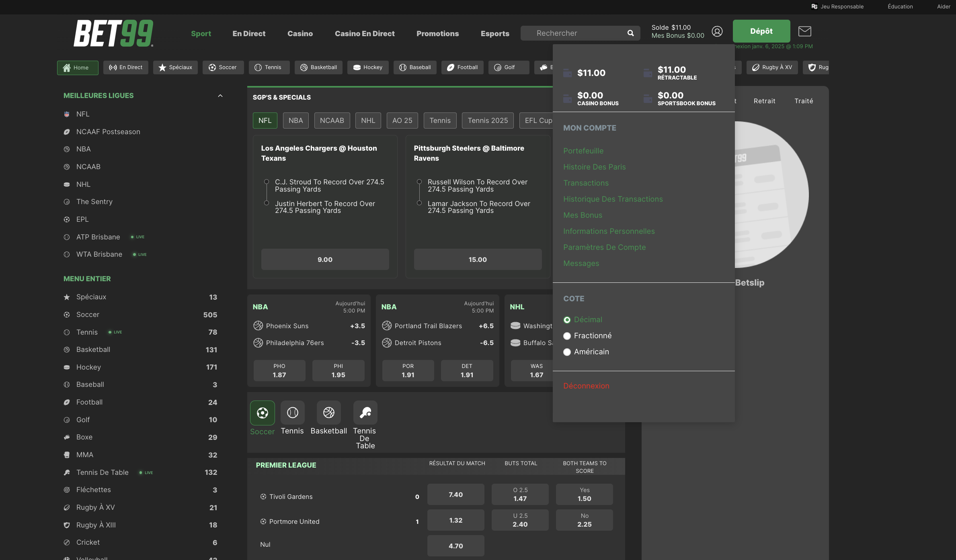Click the Déconnexion logout link
The width and height of the screenshot is (956, 560).
click(586, 386)
